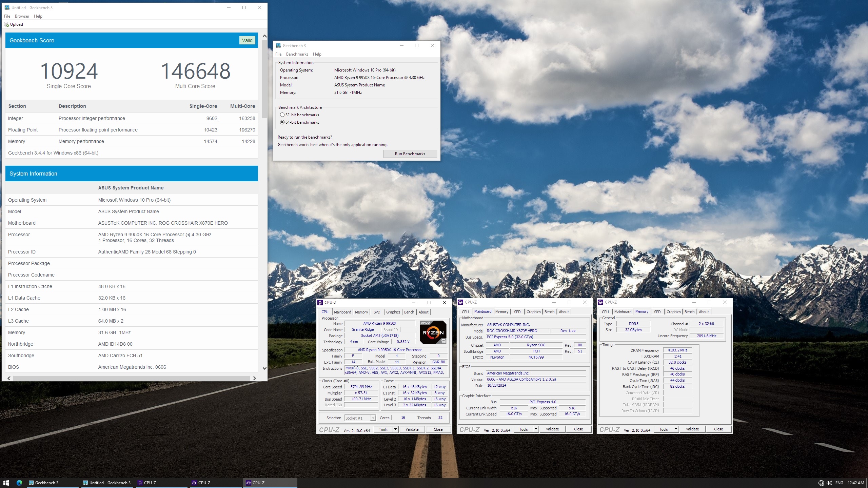This screenshot has width=868, height=488.
Task: Open the Browser menu
Action: tap(22, 16)
